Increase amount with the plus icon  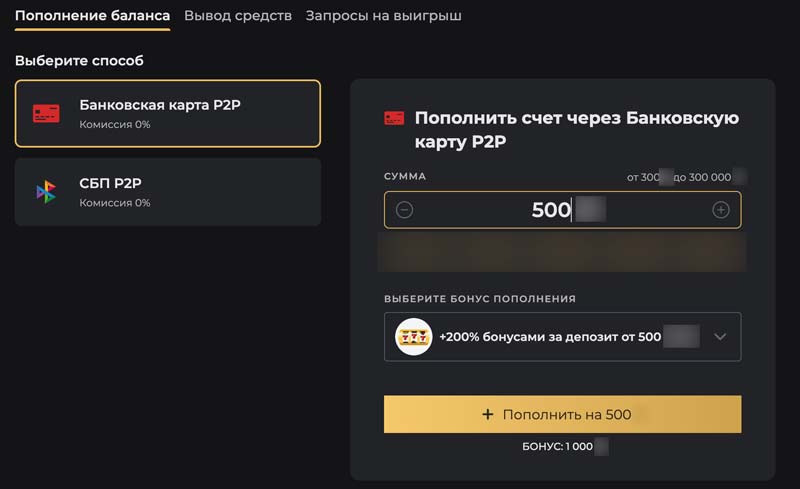[x=720, y=210]
